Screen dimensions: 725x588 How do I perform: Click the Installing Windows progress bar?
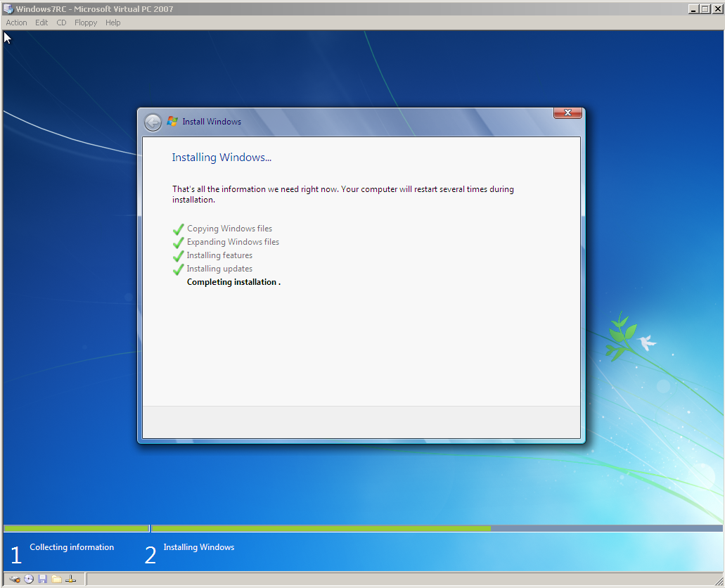pyautogui.click(x=437, y=528)
